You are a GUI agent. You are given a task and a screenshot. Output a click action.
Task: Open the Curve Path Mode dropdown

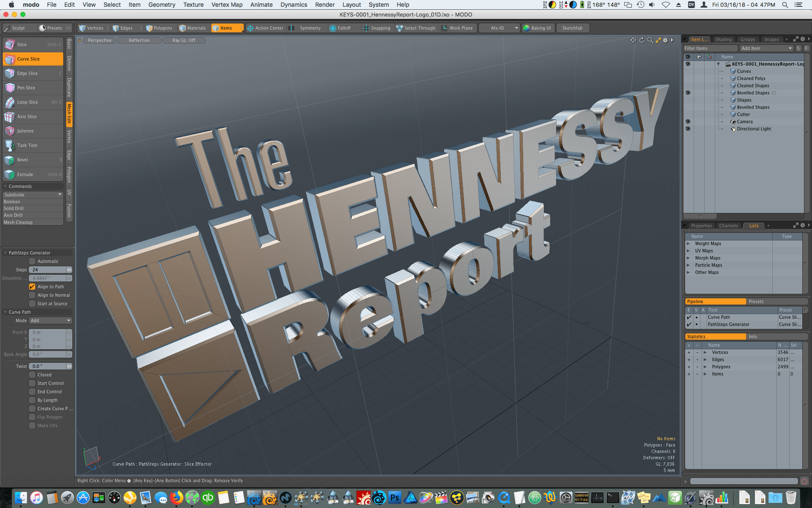pos(50,320)
